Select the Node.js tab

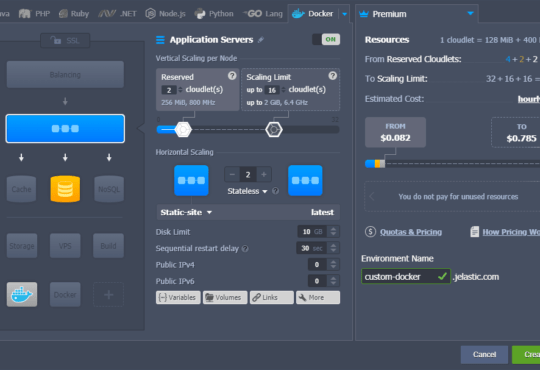point(166,14)
